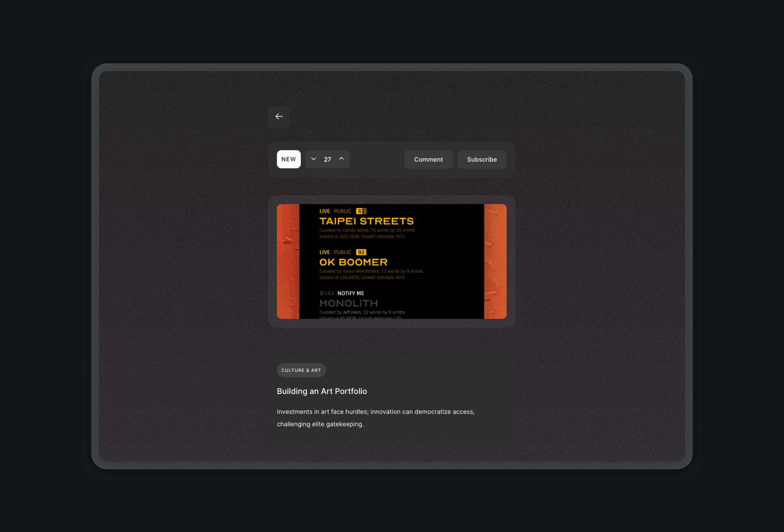Open the Building an Art Portfolio title
This screenshot has height=532, width=784.
pyautogui.click(x=321, y=391)
